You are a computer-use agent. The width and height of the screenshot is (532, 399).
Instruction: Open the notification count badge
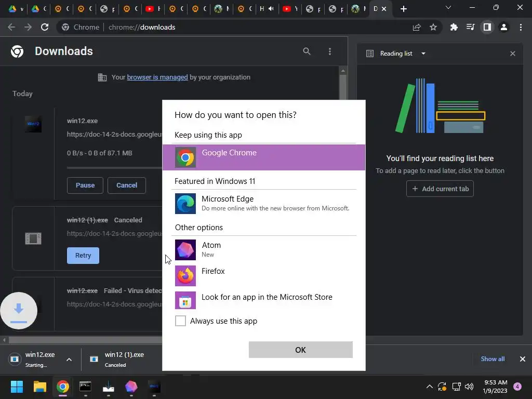tap(517, 387)
